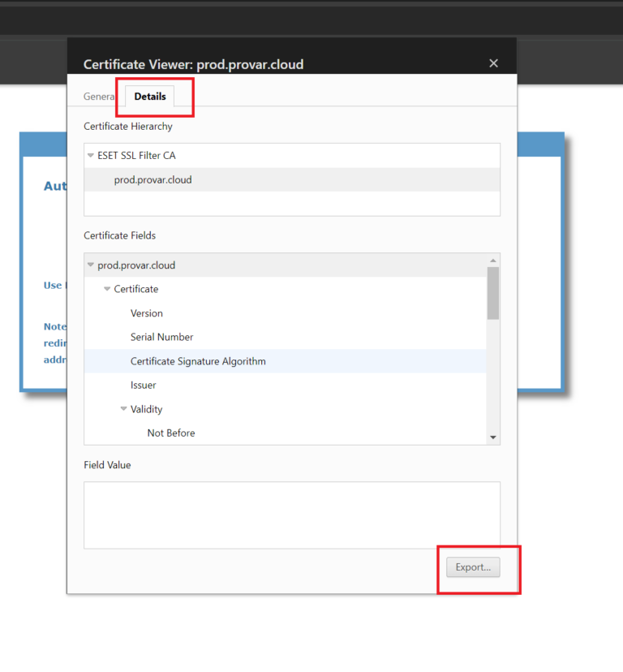Select the Not Before field
Screen dimensions: 623x672
pos(171,433)
